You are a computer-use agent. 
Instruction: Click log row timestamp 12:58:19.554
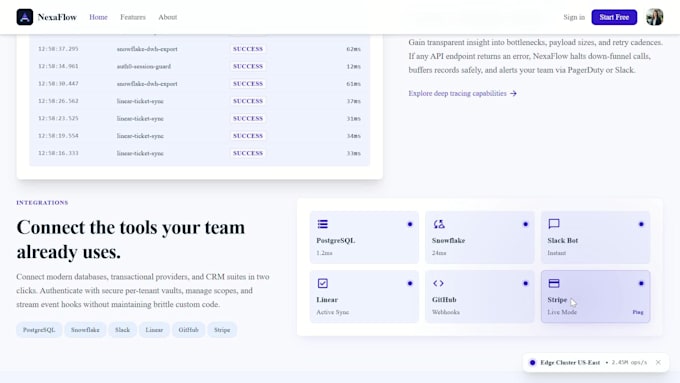tap(58, 136)
